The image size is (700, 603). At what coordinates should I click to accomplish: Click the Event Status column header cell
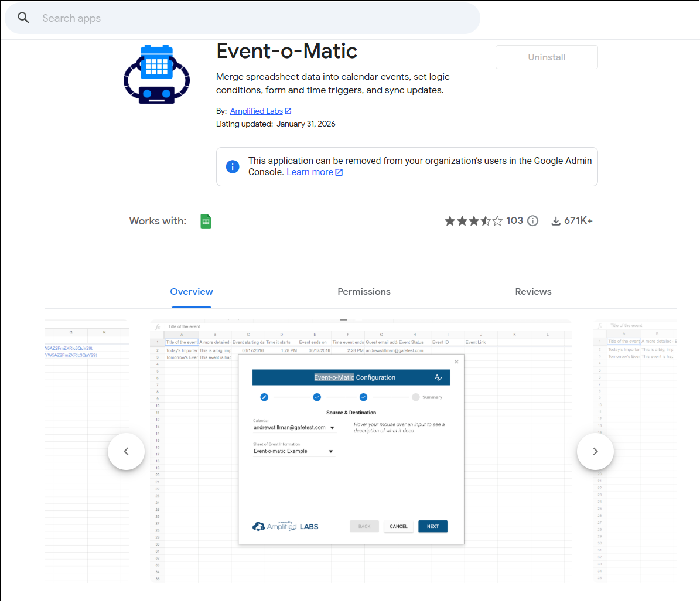(x=414, y=342)
